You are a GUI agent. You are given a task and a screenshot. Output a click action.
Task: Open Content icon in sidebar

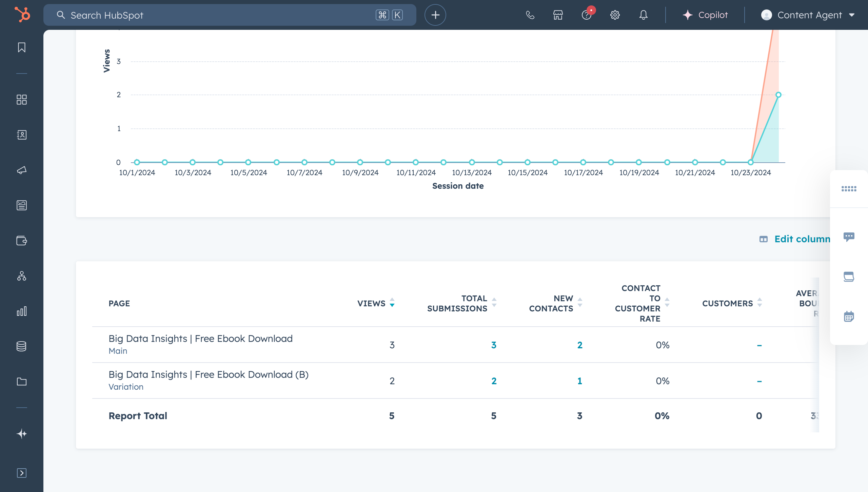tap(22, 205)
